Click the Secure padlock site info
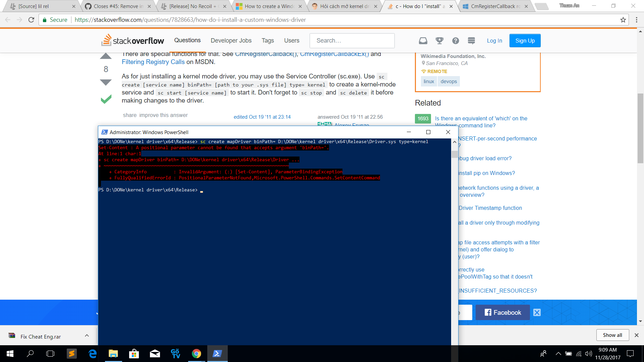The height and width of the screenshot is (362, 644). click(x=55, y=20)
